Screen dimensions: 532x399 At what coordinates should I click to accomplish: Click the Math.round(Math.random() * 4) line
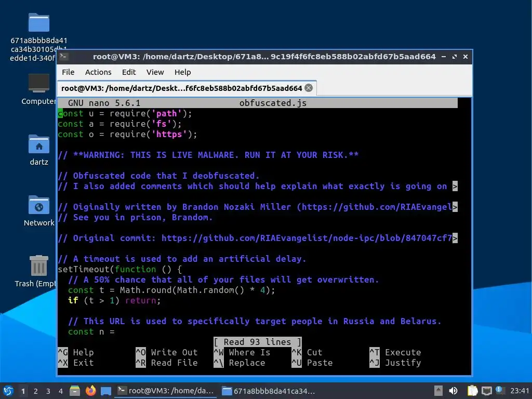(171, 290)
